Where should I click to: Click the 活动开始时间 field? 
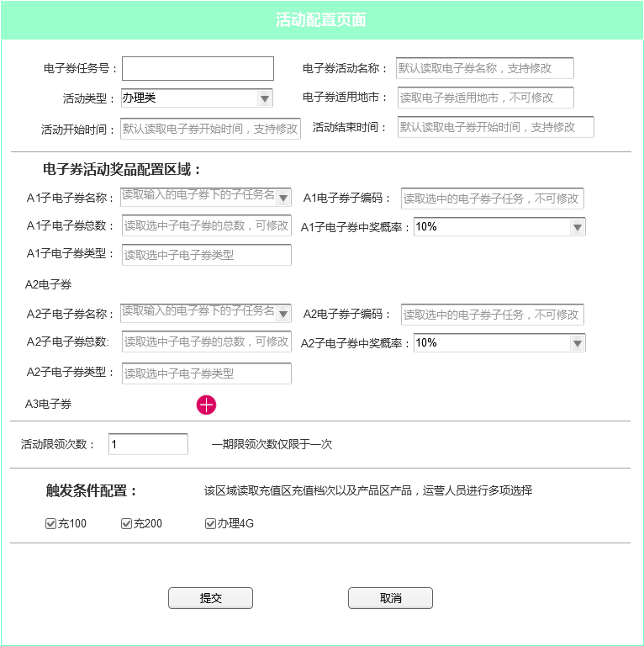point(210,129)
